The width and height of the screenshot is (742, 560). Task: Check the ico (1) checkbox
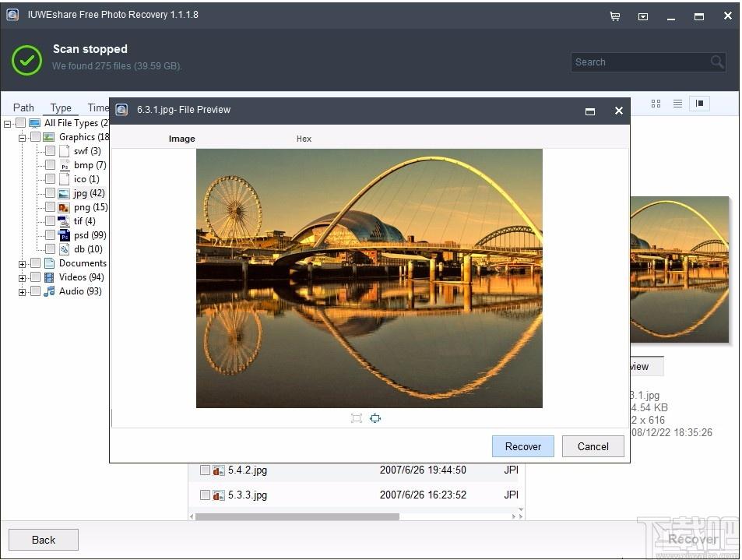coord(50,179)
